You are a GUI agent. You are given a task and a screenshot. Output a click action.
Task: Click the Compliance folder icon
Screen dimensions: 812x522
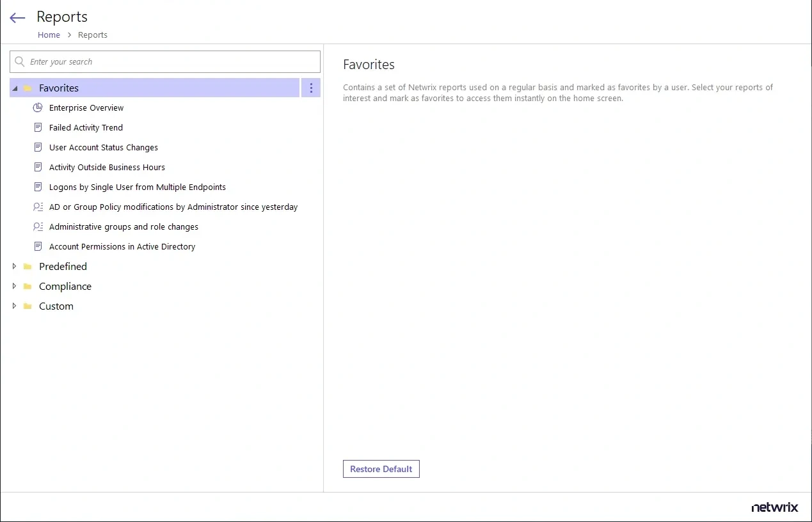pyautogui.click(x=28, y=287)
